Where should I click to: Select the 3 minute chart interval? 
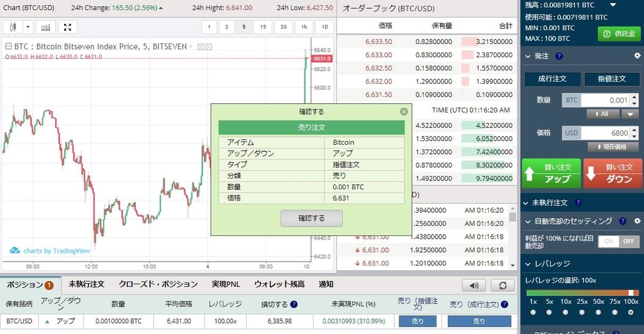(x=226, y=27)
